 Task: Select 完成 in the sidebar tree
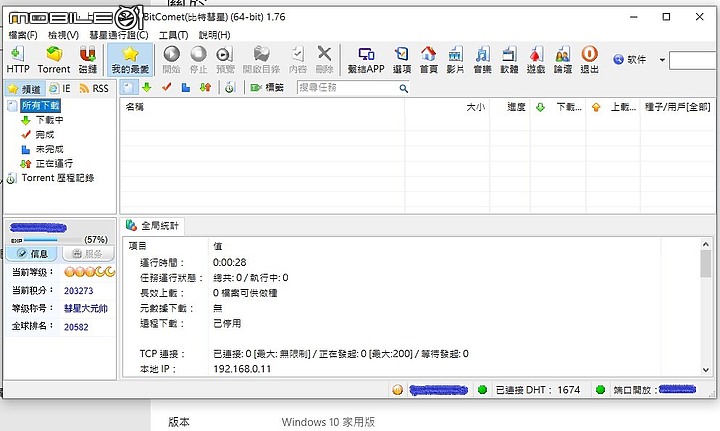45,135
